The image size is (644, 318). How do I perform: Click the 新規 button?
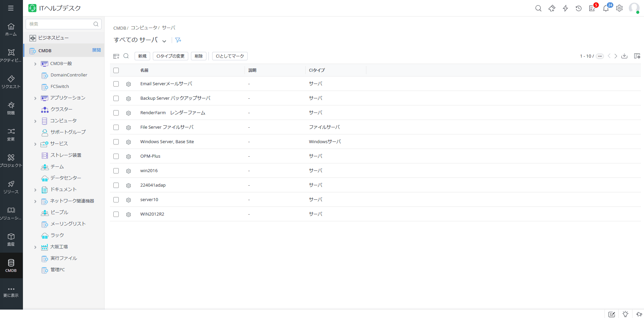pos(142,56)
